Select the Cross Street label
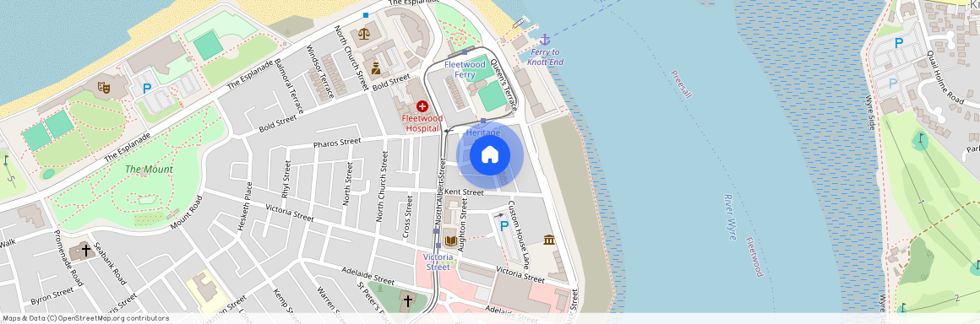 click(x=407, y=216)
